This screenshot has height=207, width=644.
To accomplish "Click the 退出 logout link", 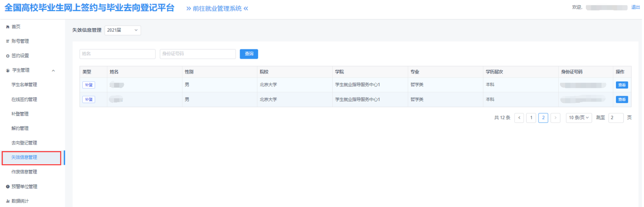I will pos(636,7).
